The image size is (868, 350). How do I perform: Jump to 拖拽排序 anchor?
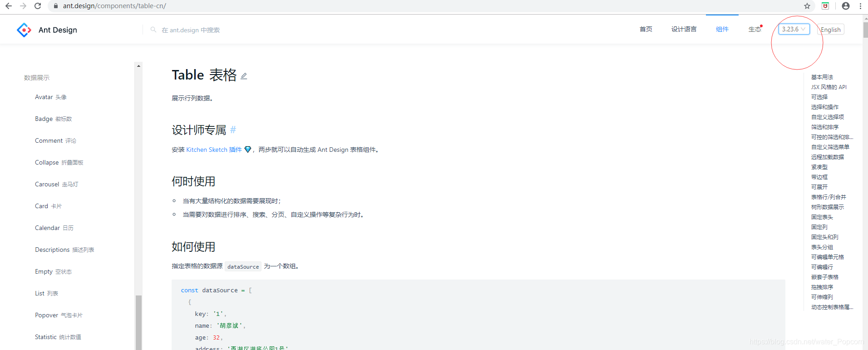(x=822, y=287)
